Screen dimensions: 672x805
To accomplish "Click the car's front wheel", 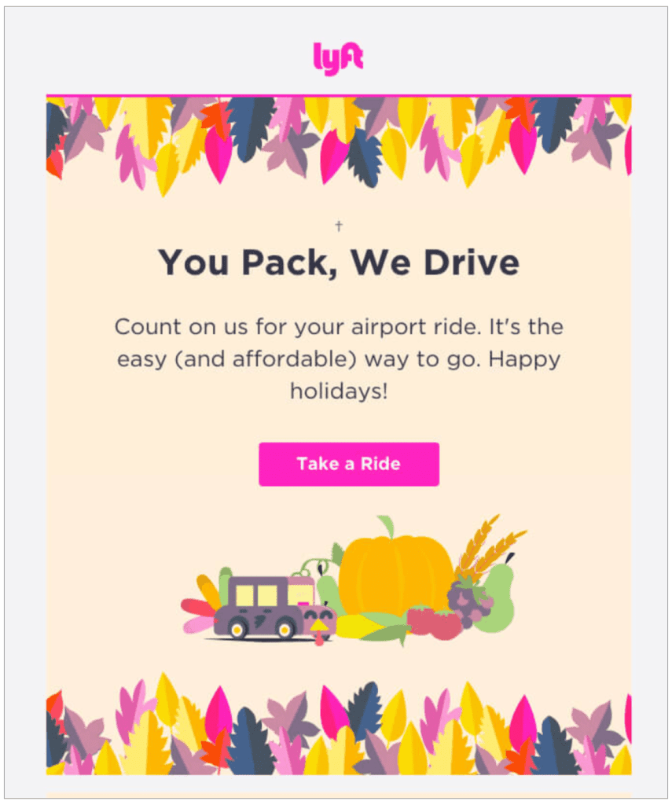I will pyautogui.click(x=285, y=630).
